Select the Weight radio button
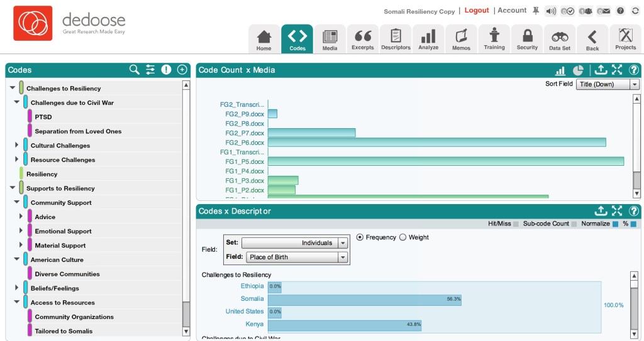The width and height of the screenshot is (644, 341). 404,237
